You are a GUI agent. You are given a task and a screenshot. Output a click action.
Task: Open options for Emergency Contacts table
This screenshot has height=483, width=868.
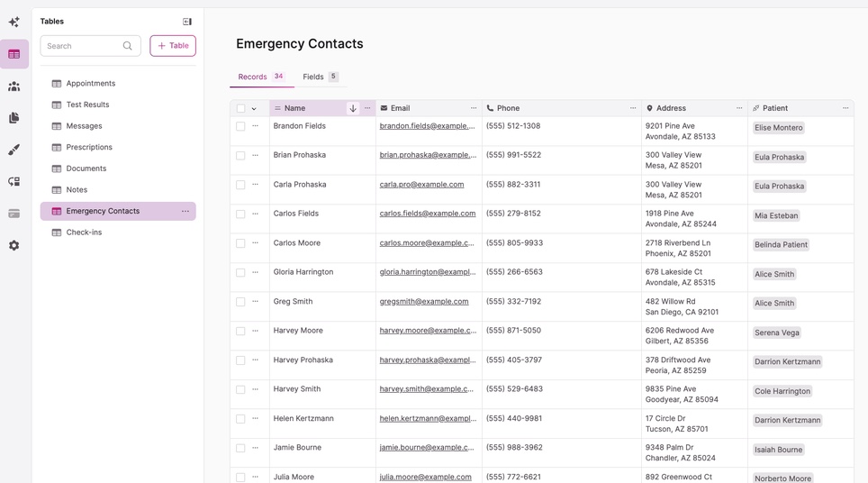click(185, 211)
